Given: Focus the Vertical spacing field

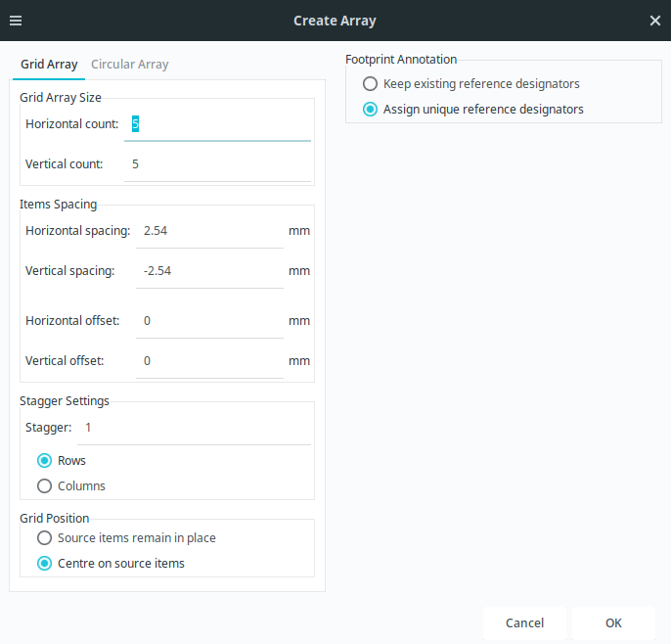Looking at the screenshot, I should [x=208, y=271].
